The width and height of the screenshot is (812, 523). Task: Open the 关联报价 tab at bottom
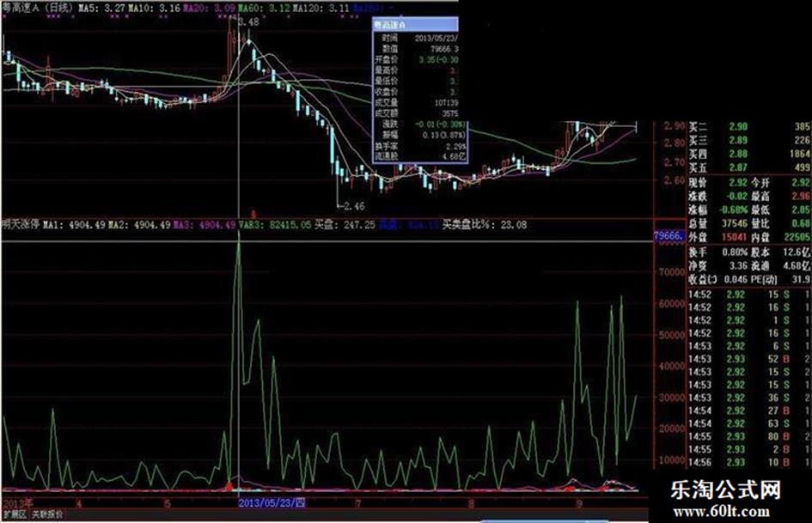tap(47, 514)
